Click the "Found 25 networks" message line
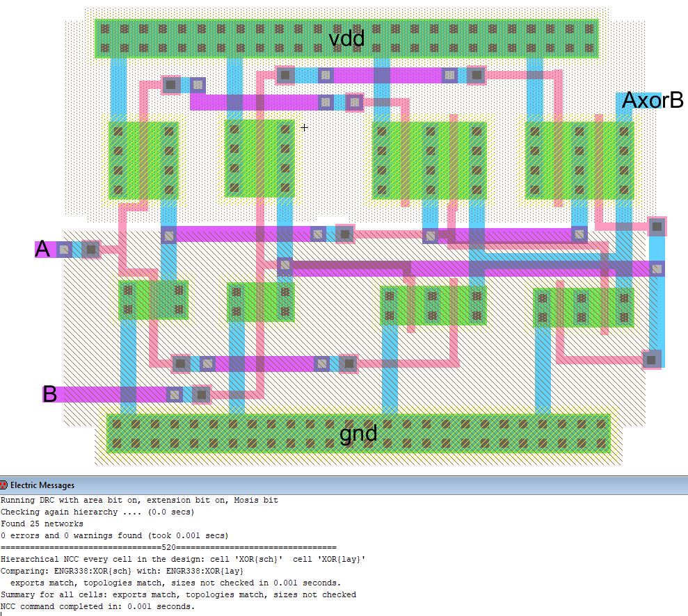The height and width of the screenshot is (616, 688). [x=42, y=524]
